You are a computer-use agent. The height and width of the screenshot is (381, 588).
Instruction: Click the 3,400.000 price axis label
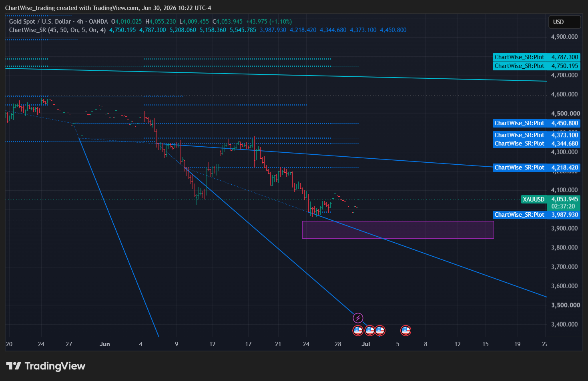[564, 324]
